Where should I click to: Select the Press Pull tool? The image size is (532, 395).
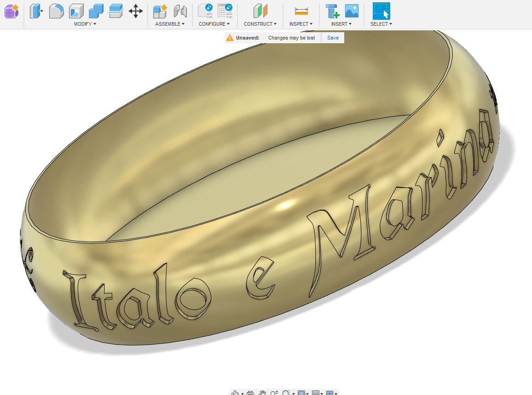(36, 11)
